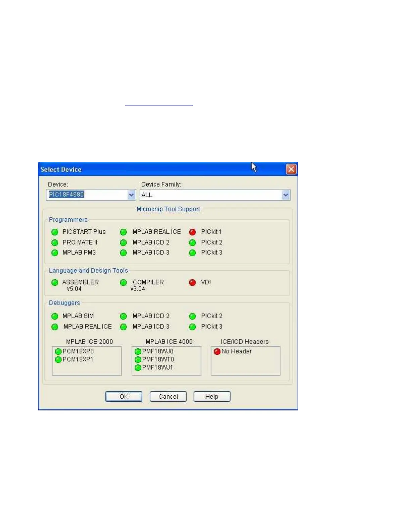Click the green indicator for Programmers MPLAB ICD 3
Screen dimensions: 411x532
pyautogui.click(x=124, y=253)
